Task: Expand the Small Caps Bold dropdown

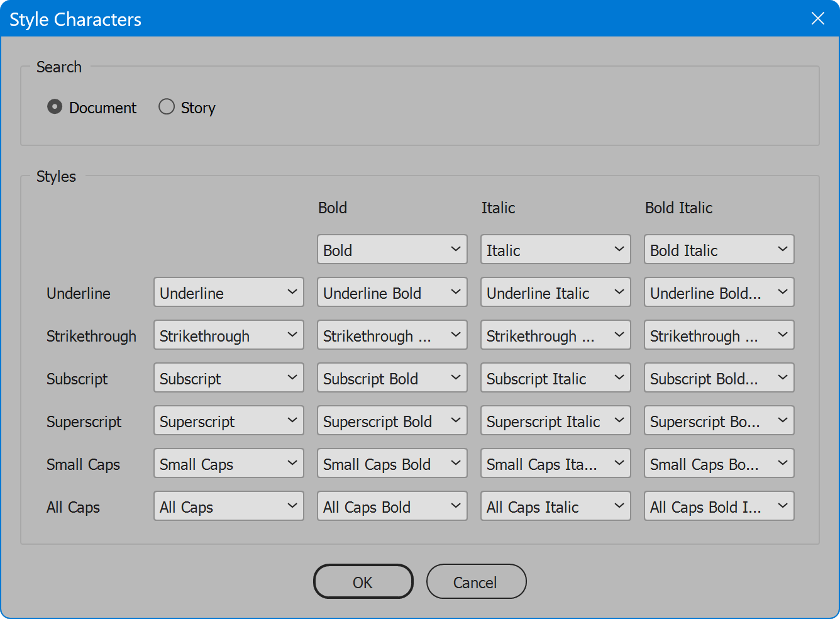Action: [x=392, y=464]
